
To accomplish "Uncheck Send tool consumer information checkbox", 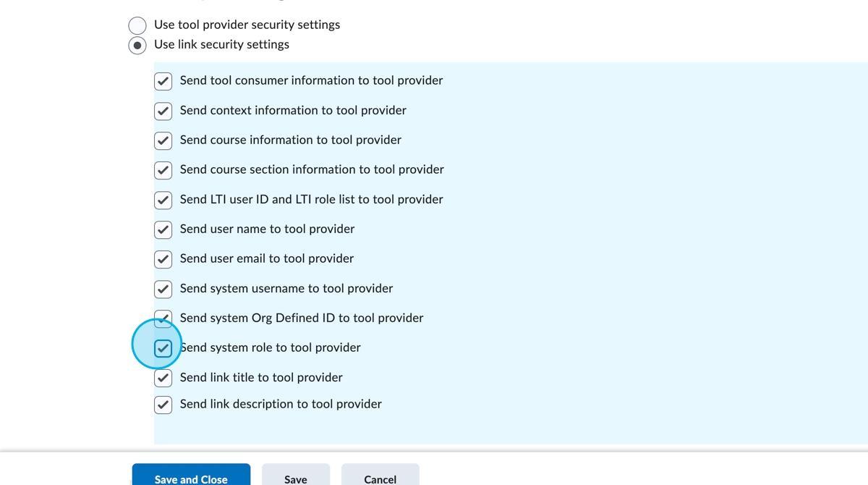I will (163, 81).
